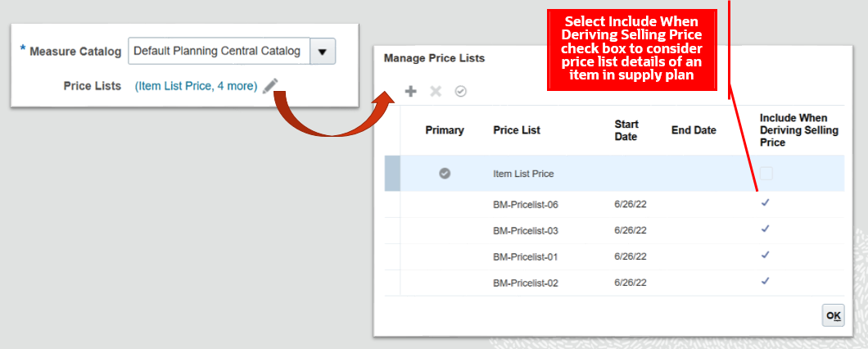868x349 pixels.
Task: Open the Item List Price, 4 more link
Action: click(197, 86)
